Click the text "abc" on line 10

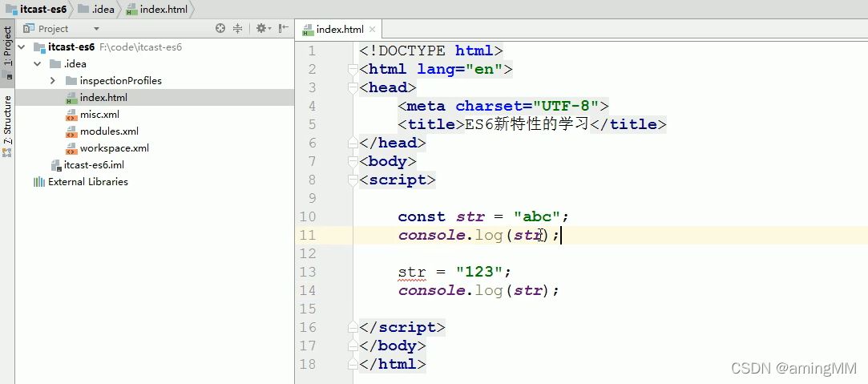[537, 216]
